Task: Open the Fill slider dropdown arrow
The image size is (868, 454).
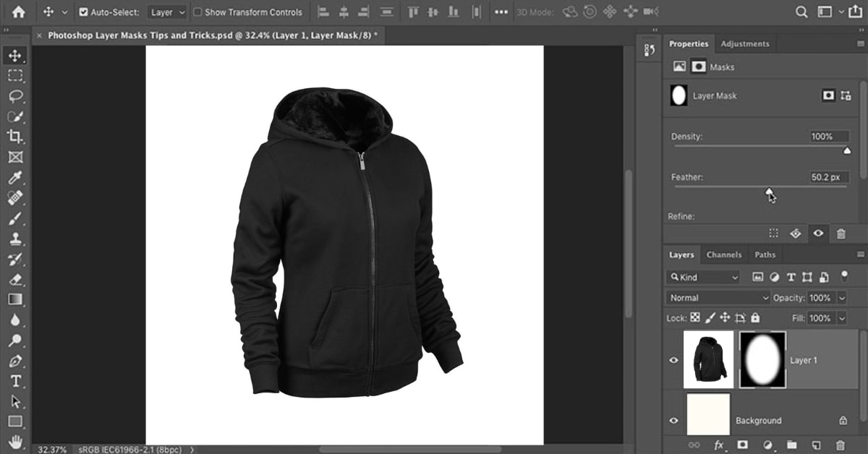Action: (842, 318)
